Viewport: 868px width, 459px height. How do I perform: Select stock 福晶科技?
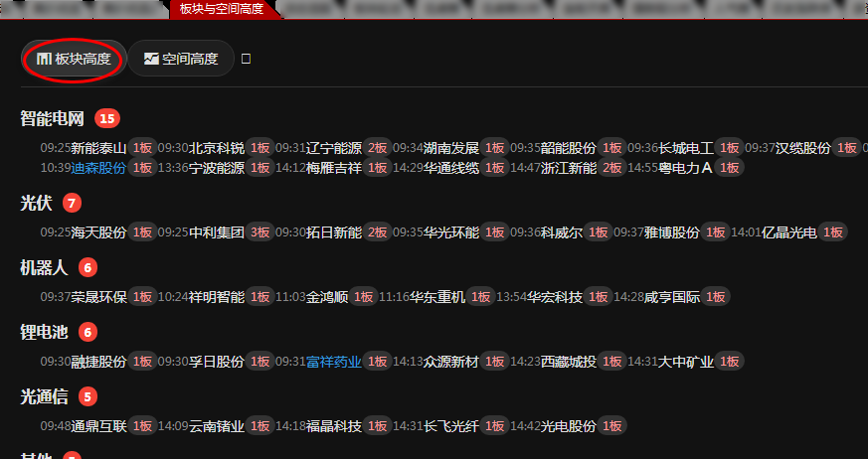[334, 426]
